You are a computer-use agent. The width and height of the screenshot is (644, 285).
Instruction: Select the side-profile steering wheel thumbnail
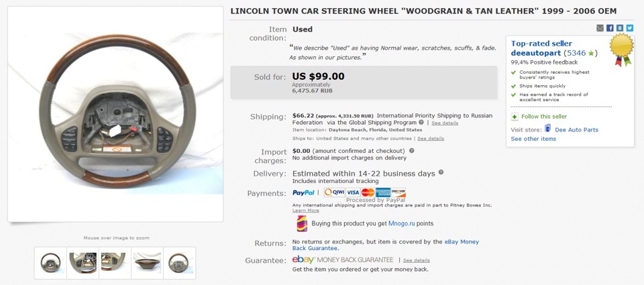(147, 262)
